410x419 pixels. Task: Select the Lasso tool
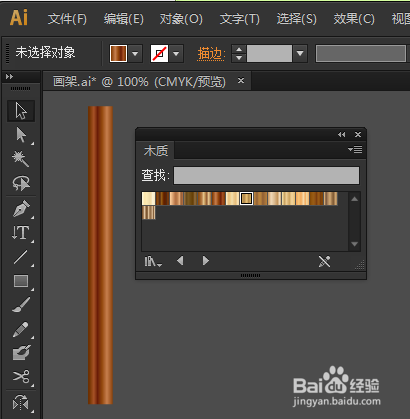(21, 183)
